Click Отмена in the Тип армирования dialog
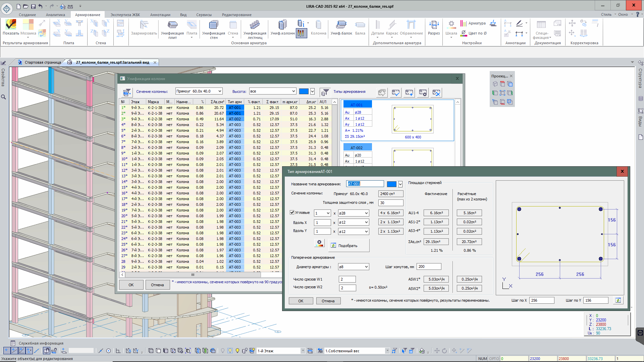 pyautogui.click(x=328, y=301)
